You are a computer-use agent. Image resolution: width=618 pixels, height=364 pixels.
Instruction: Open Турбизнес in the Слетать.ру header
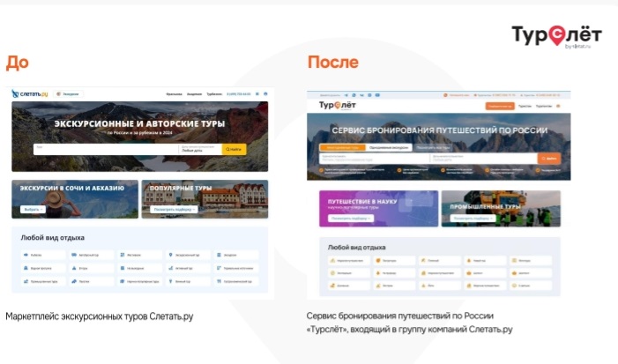tap(214, 94)
